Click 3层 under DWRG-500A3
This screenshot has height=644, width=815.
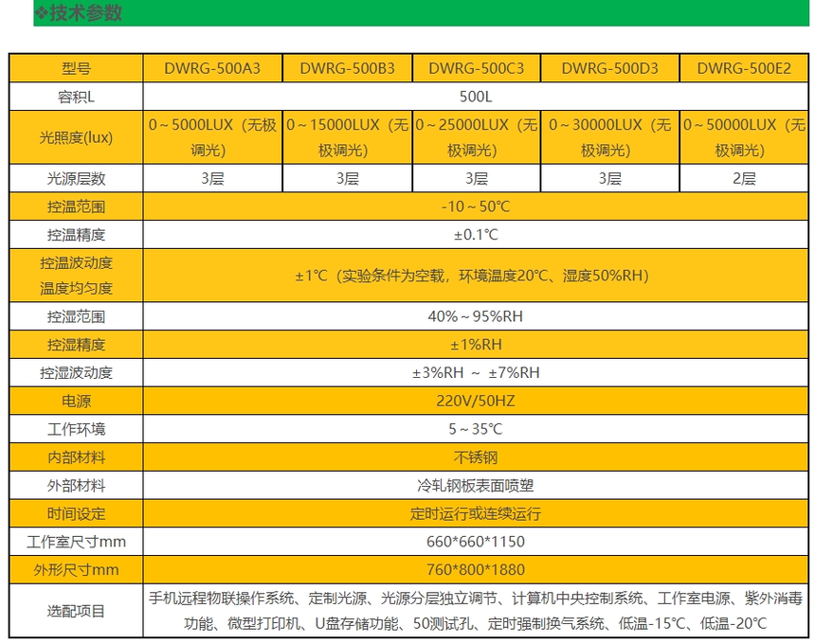pyautogui.click(x=212, y=179)
